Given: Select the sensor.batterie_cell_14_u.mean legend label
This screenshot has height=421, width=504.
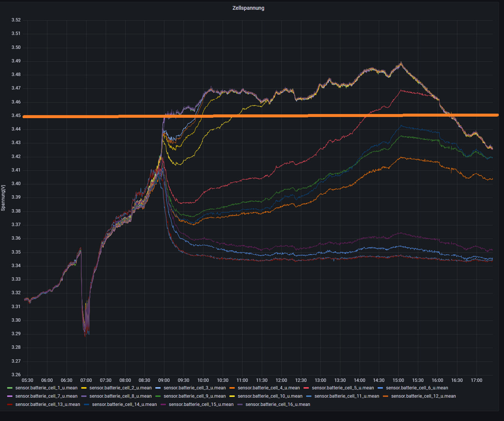Looking at the screenshot, I should [x=124, y=404].
